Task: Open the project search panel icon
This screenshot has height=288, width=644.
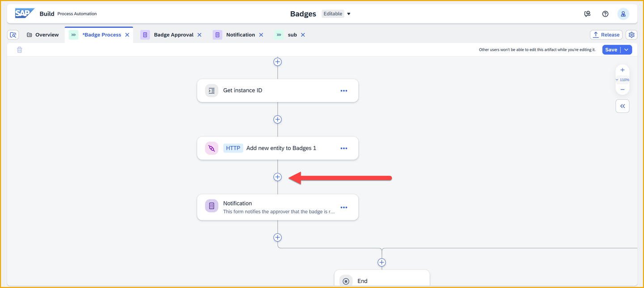Action: [x=13, y=35]
